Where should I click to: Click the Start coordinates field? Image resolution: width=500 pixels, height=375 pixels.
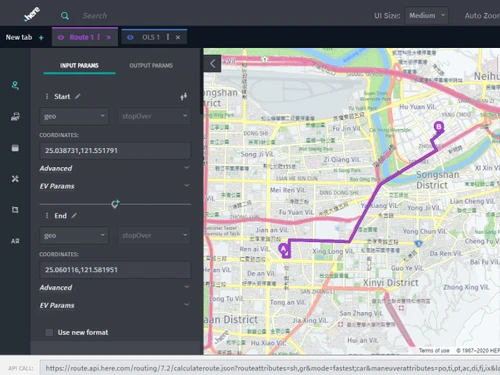point(115,151)
